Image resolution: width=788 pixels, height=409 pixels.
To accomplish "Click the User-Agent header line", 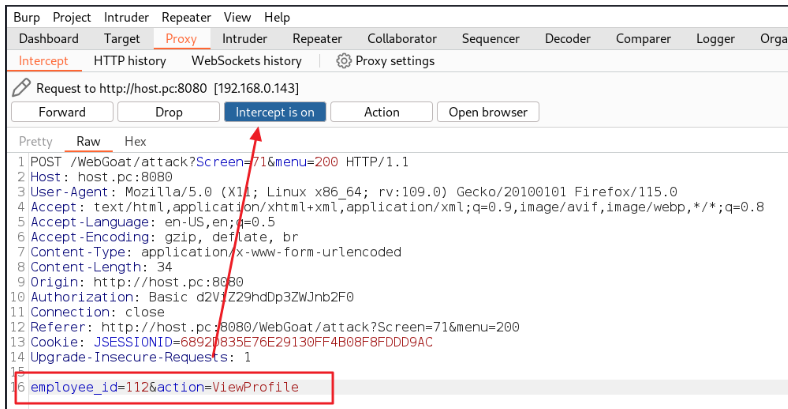I will (354, 192).
